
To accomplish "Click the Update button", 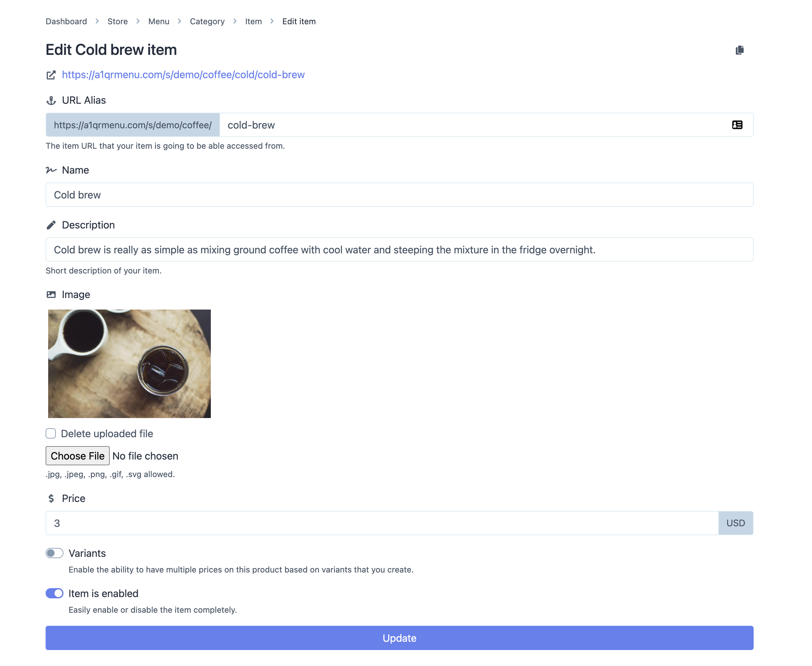I will [400, 638].
